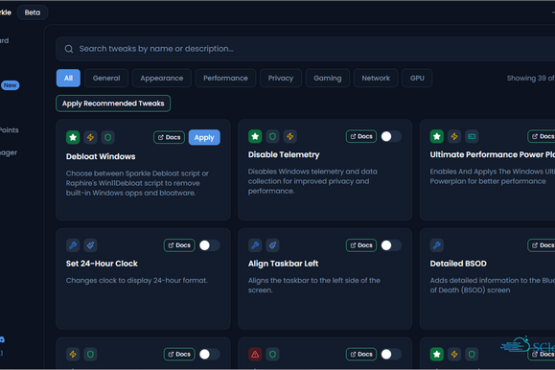Click the star icon on Disable Telemetry card

(x=255, y=136)
